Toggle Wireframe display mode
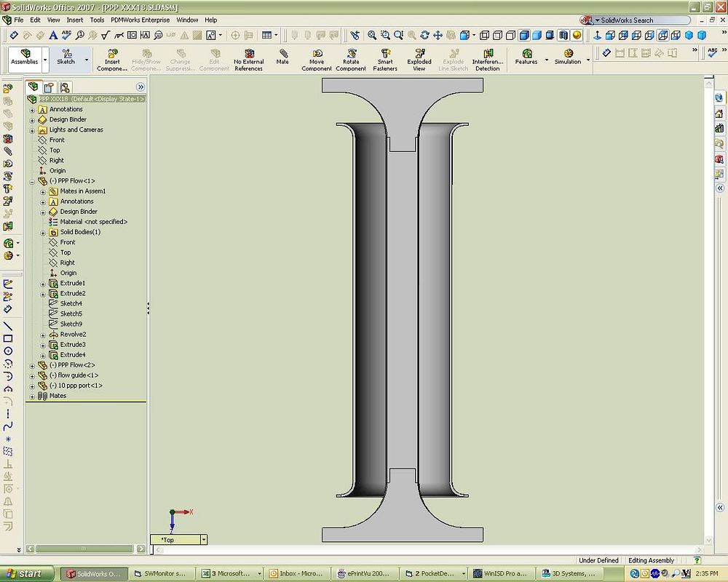Screen dimensions: 728x582 pyautogui.click(x=484, y=35)
